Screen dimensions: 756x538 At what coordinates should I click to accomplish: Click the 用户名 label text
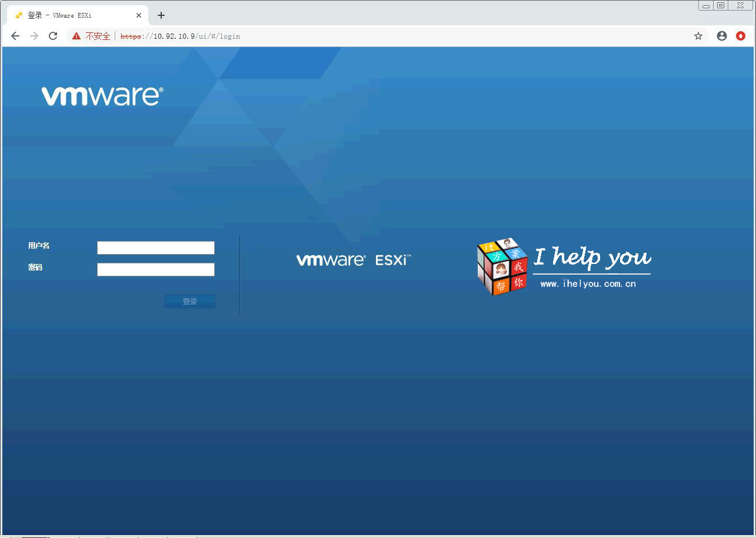[x=39, y=246]
